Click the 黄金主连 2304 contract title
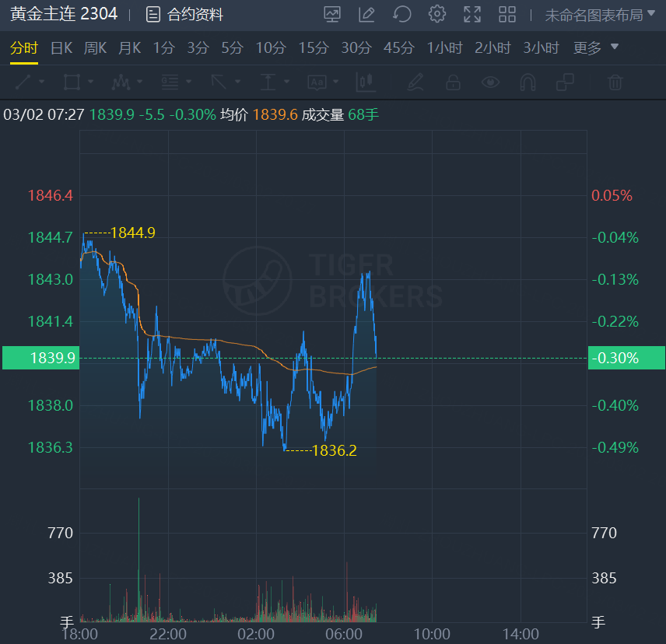 (64, 14)
